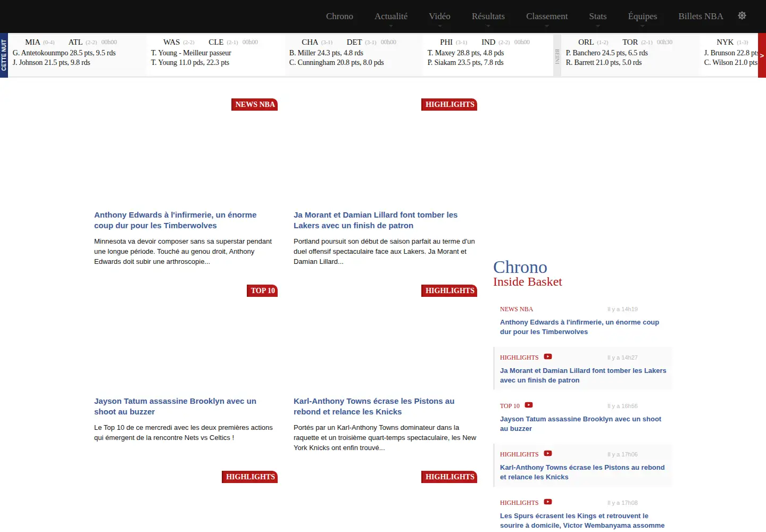Expand the Équipes dropdown menu
The image size is (766, 532).
coord(643,16)
